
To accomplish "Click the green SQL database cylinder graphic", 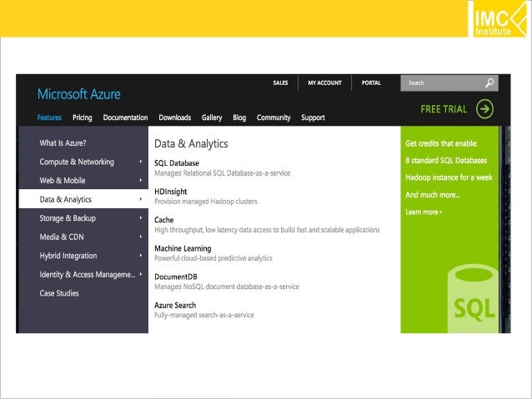I will (x=473, y=298).
